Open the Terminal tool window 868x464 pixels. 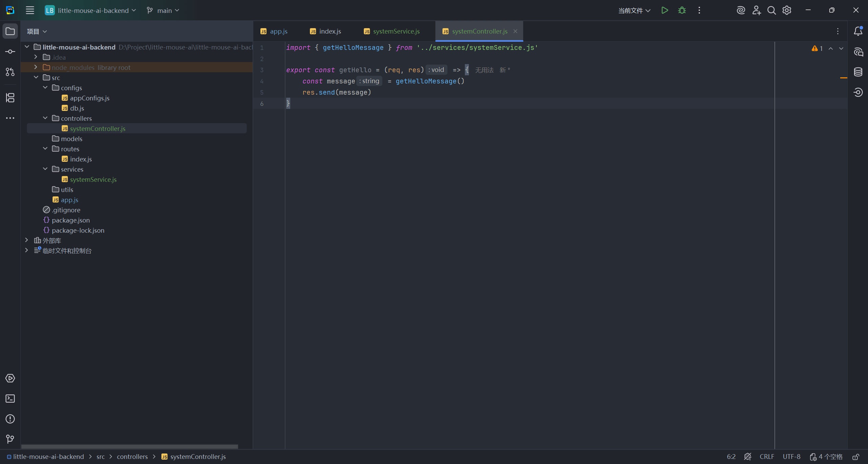click(x=10, y=399)
